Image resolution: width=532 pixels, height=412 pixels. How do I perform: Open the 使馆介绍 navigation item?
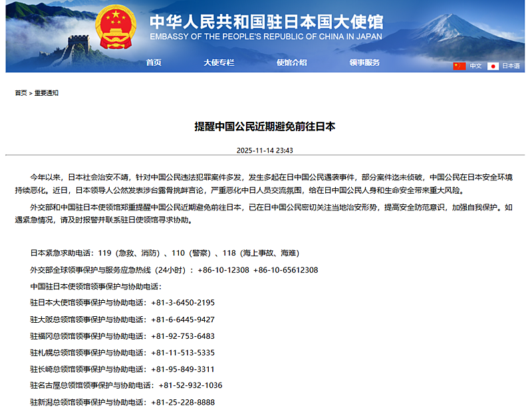pyautogui.click(x=291, y=63)
